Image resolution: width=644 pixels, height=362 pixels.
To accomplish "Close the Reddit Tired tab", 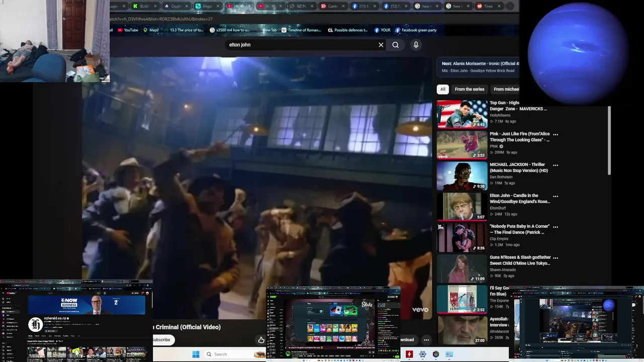I will [x=499, y=6].
